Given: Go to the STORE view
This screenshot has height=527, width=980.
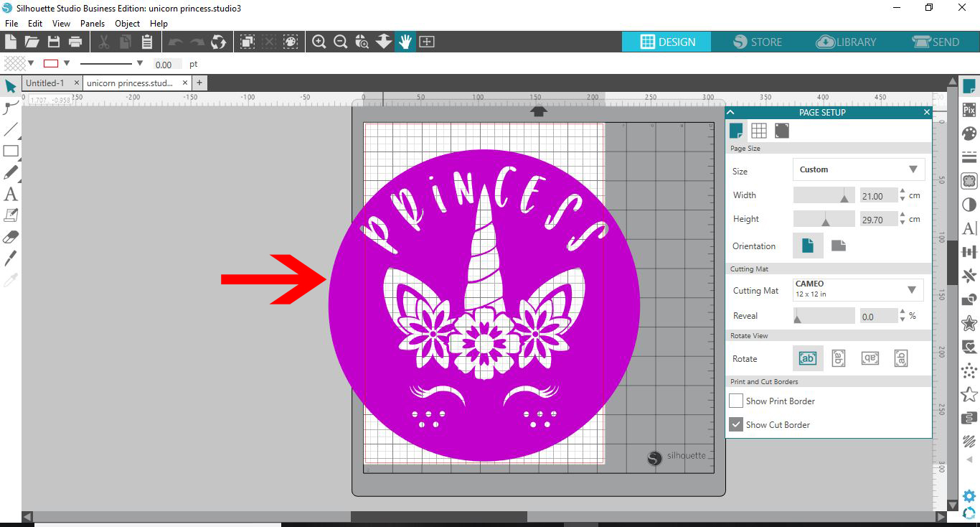Looking at the screenshot, I should (x=758, y=42).
